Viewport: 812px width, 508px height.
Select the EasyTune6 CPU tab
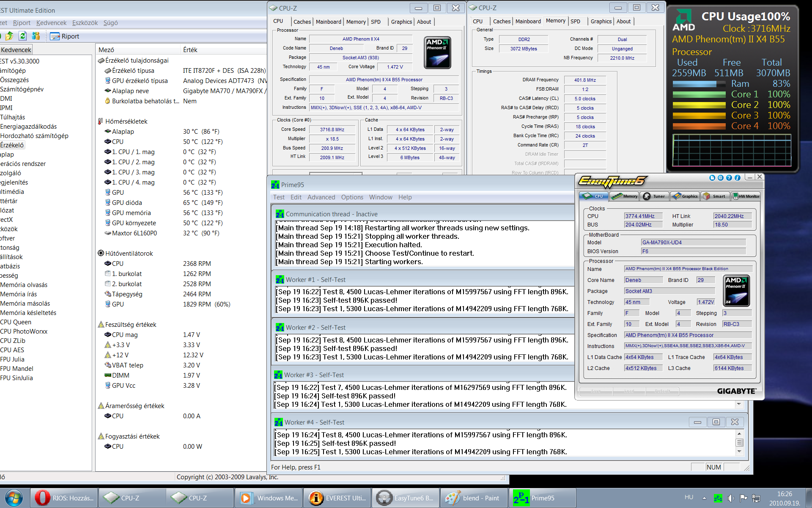[x=594, y=196]
